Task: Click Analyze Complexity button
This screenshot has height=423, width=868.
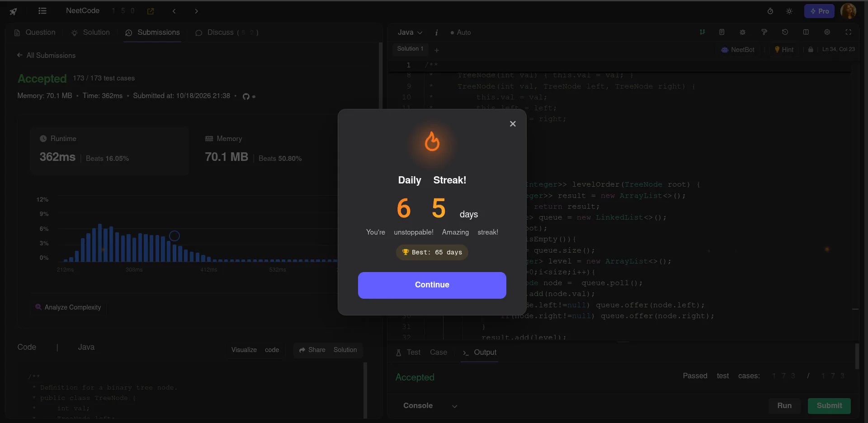Action: [68, 307]
